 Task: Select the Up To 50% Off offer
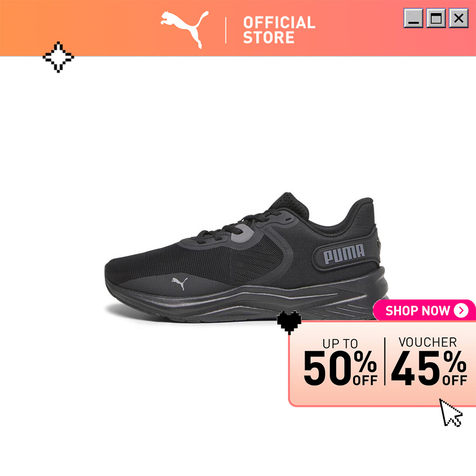[x=340, y=362]
